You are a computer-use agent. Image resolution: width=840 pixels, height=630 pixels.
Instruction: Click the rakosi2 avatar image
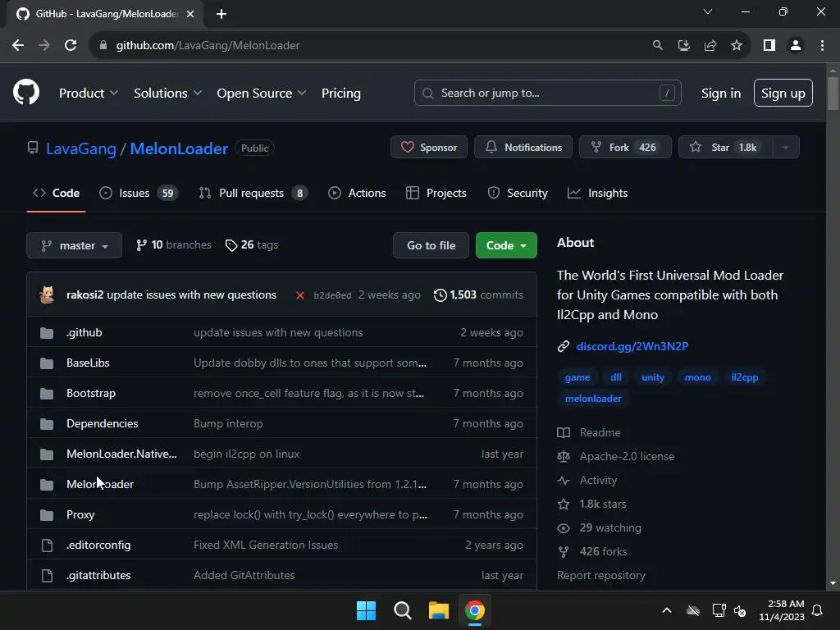[x=47, y=294]
